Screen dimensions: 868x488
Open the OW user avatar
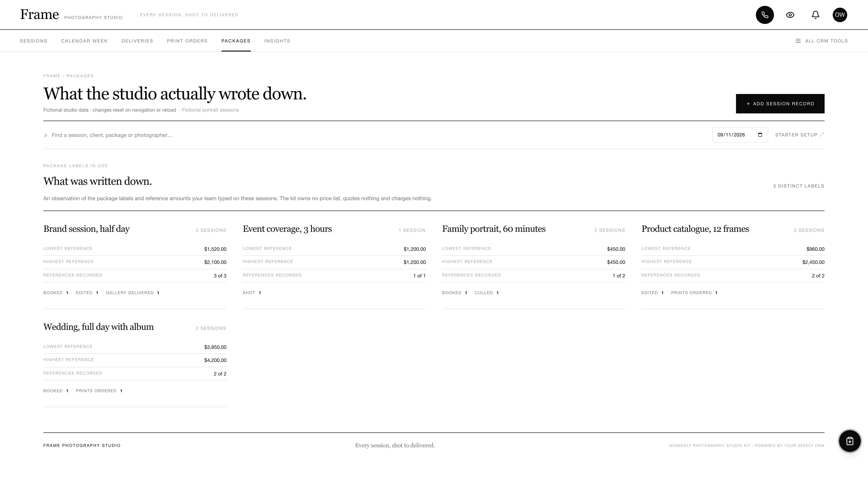pos(840,15)
